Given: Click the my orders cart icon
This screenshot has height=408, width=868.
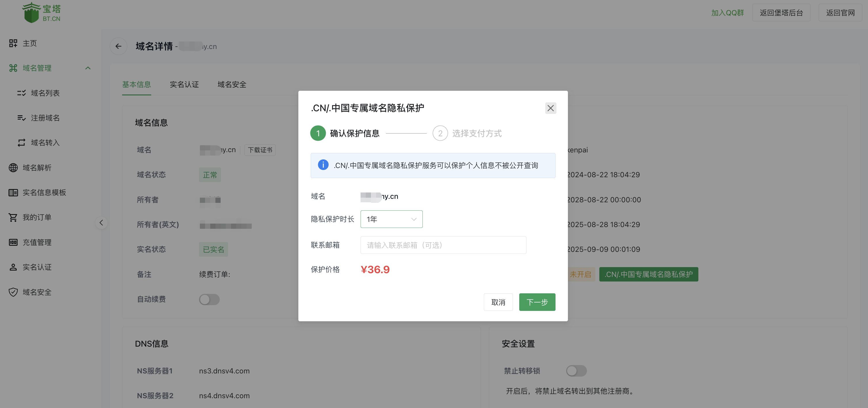Looking at the screenshot, I should coord(13,218).
